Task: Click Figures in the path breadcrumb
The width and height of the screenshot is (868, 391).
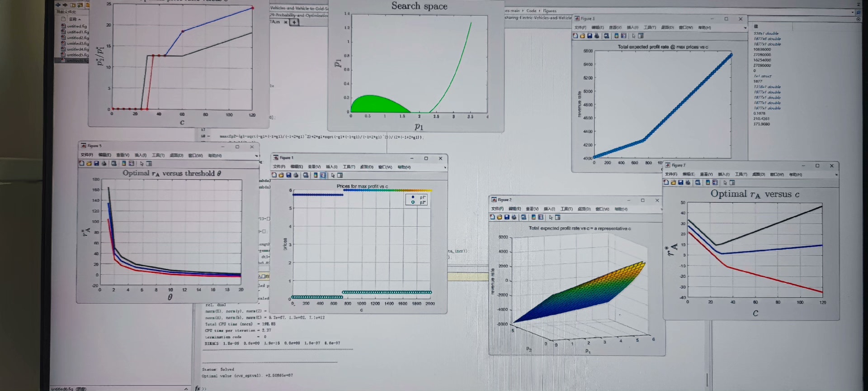Action: 550,11
